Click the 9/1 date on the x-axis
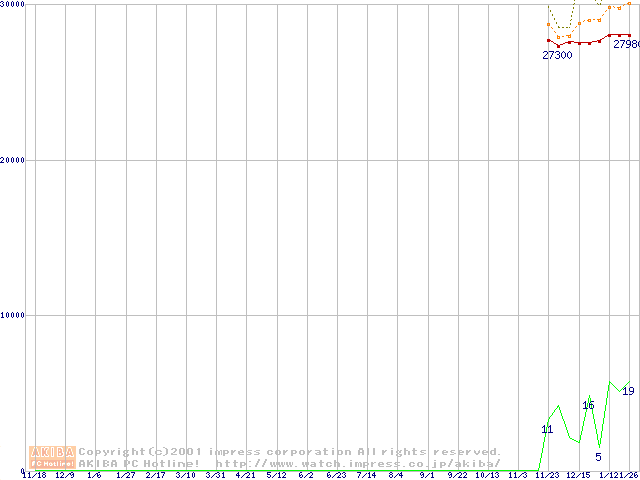The image size is (640, 480). click(427, 475)
